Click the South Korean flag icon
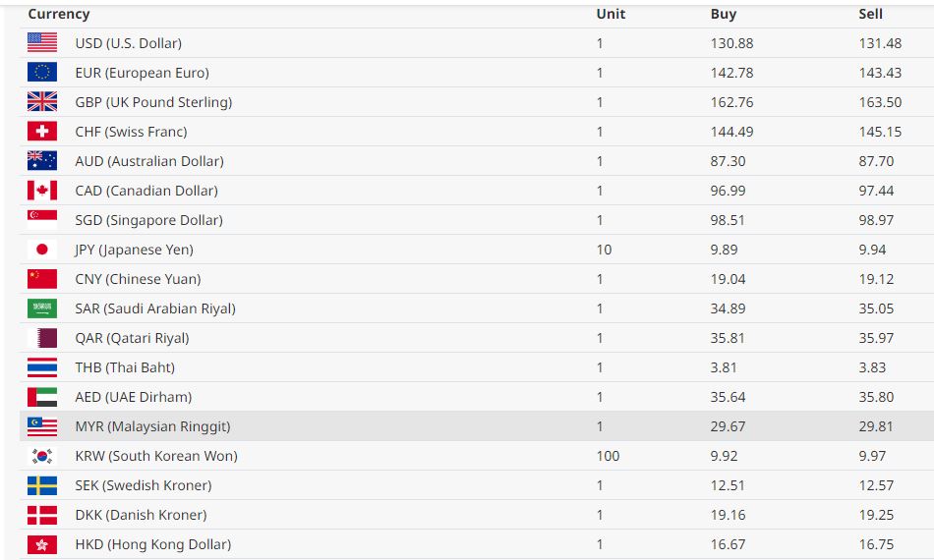Screen dimensions: 934x560 tap(41, 456)
